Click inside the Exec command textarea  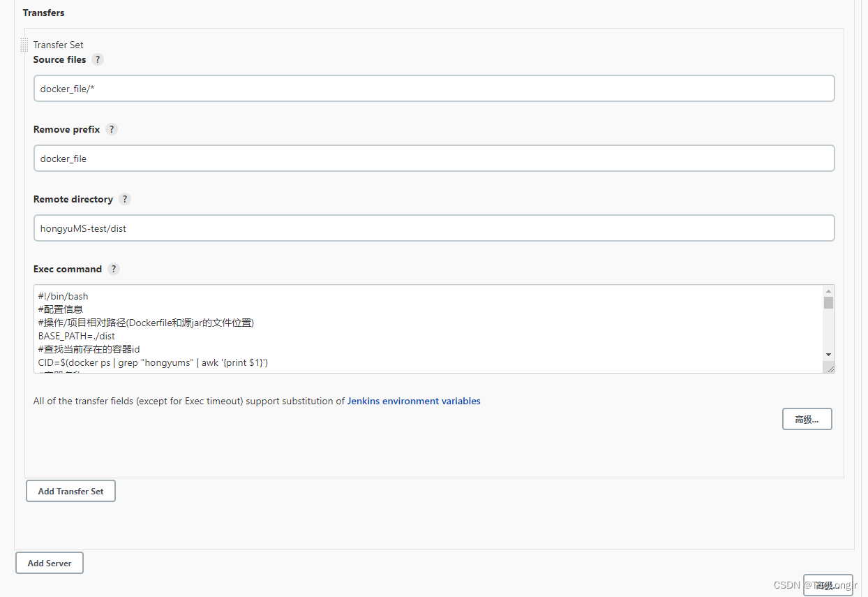point(428,329)
